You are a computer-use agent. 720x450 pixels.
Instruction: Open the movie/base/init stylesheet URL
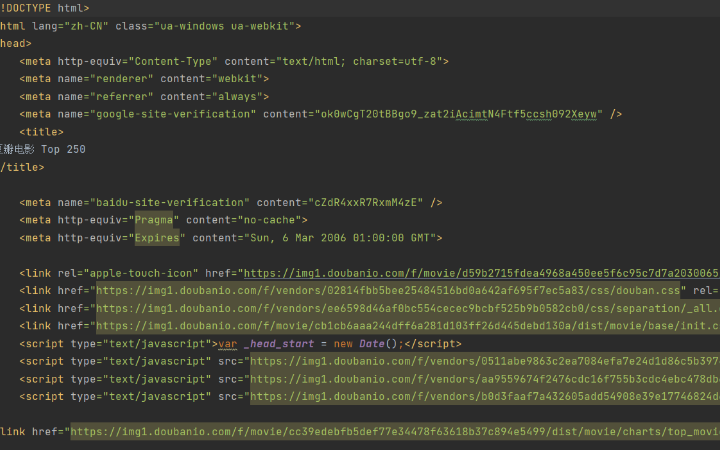[x=408, y=326]
